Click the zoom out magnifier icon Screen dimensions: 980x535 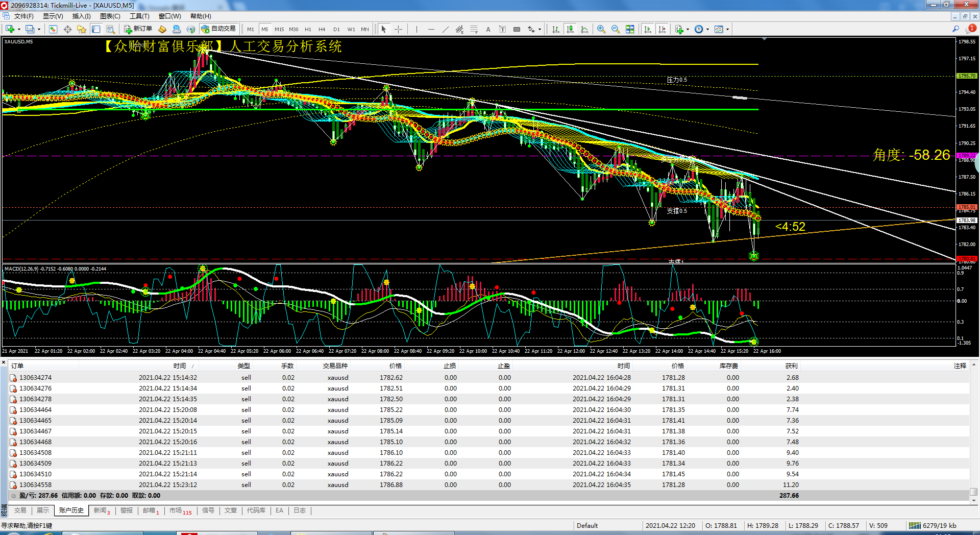click(615, 29)
